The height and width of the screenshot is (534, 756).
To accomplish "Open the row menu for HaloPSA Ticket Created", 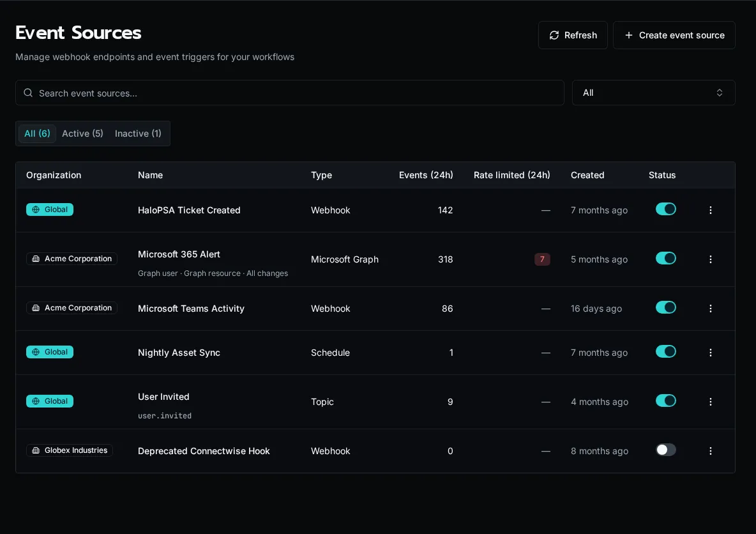I will pyautogui.click(x=710, y=210).
